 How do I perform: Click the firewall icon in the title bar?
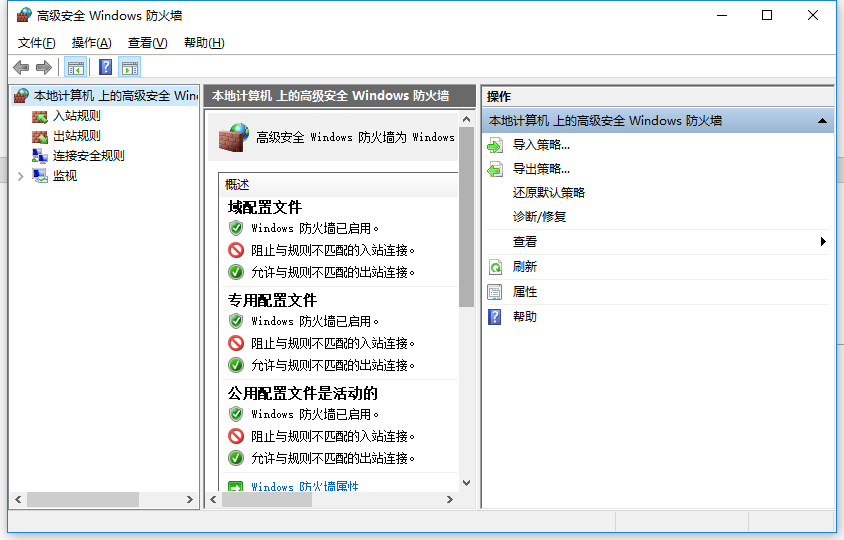[x=24, y=15]
